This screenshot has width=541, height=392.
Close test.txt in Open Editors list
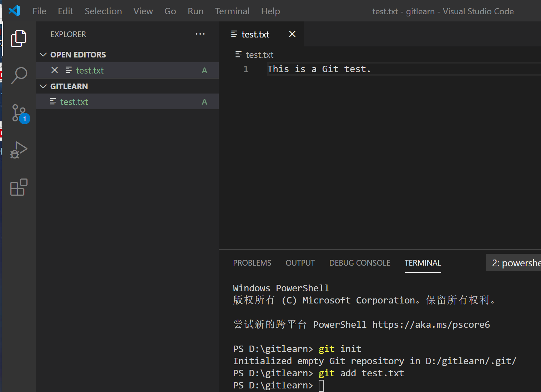(55, 70)
